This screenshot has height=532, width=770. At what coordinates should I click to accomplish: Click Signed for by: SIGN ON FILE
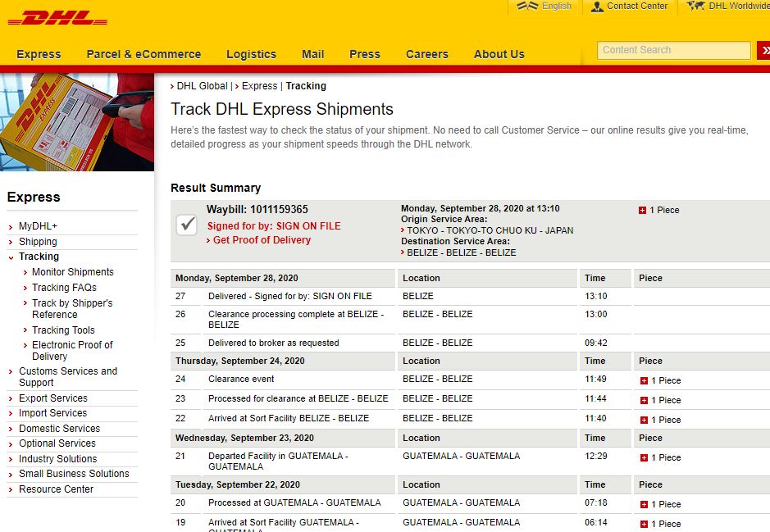pyautogui.click(x=274, y=226)
